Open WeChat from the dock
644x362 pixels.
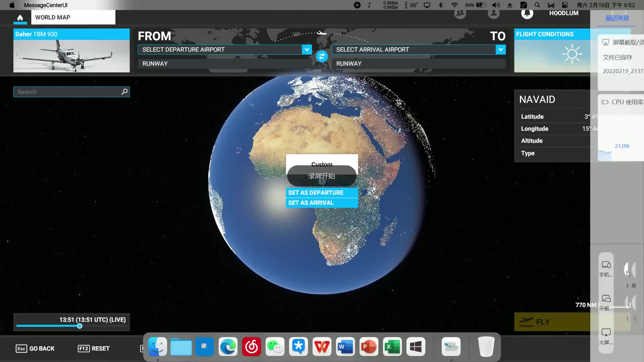tap(275, 347)
